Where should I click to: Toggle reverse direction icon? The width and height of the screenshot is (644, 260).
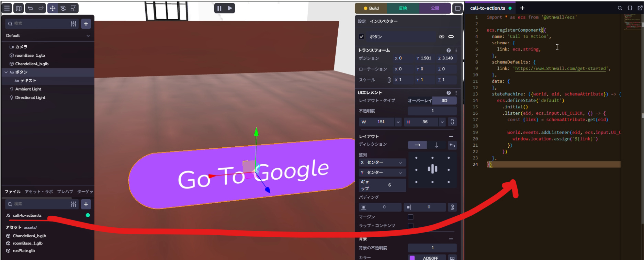[452, 145]
